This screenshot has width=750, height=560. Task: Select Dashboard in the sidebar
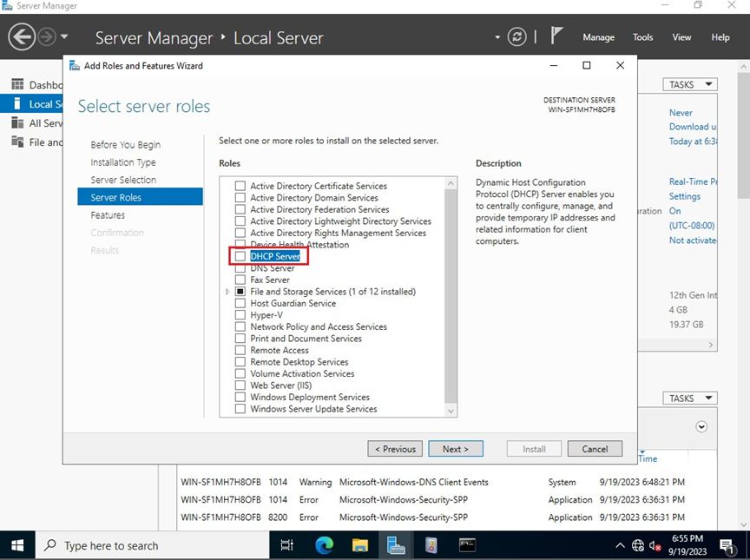[x=31, y=85]
